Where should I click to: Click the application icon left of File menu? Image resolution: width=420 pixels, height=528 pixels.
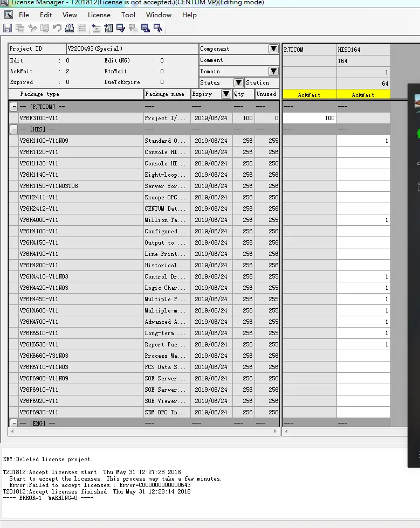pos(8,15)
